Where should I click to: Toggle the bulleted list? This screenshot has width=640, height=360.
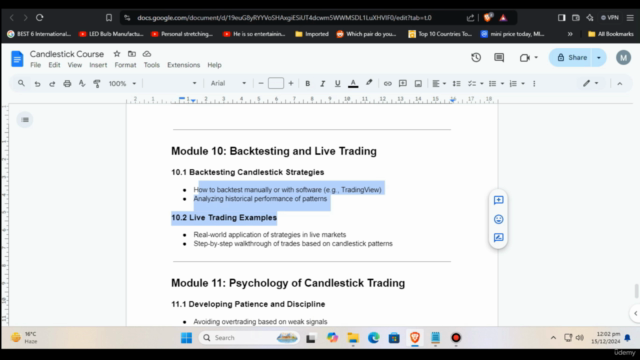pos(493,84)
